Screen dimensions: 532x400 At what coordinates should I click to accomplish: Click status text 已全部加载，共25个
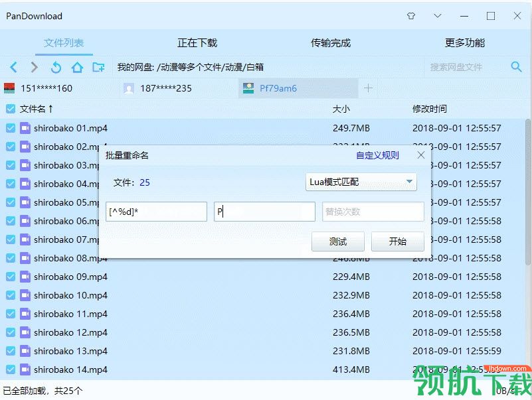click(x=43, y=391)
